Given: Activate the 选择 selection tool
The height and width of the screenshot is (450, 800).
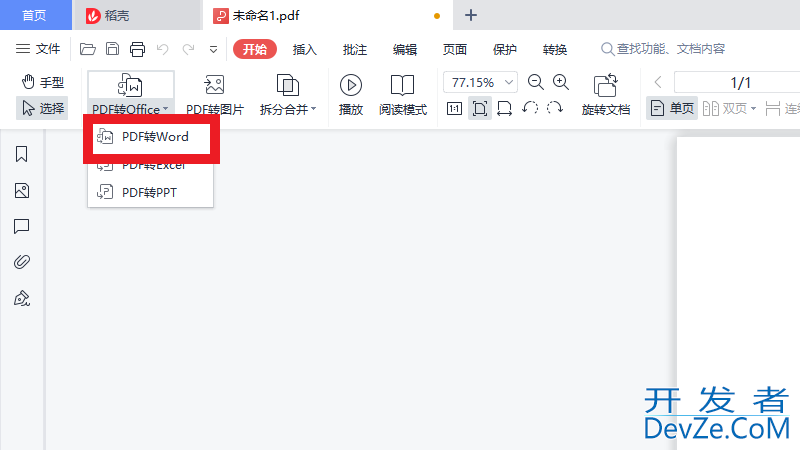Looking at the screenshot, I should (x=42, y=108).
